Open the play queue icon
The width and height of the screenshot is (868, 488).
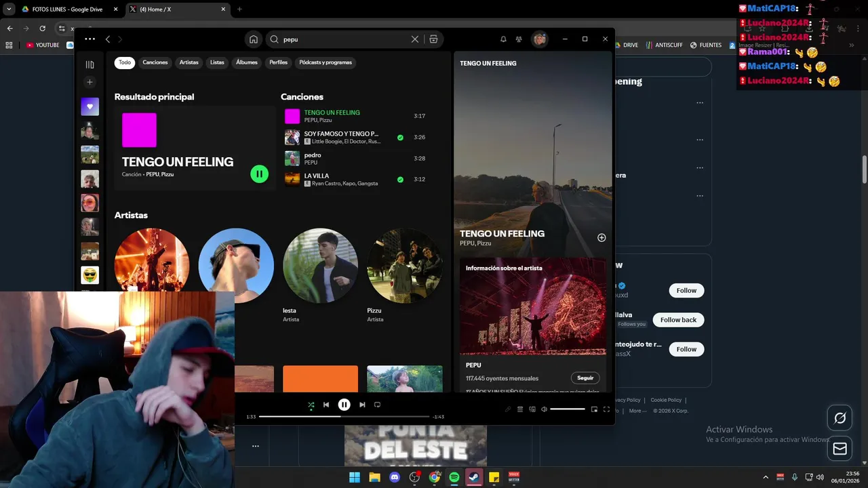pyautogui.click(x=520, y=409)
